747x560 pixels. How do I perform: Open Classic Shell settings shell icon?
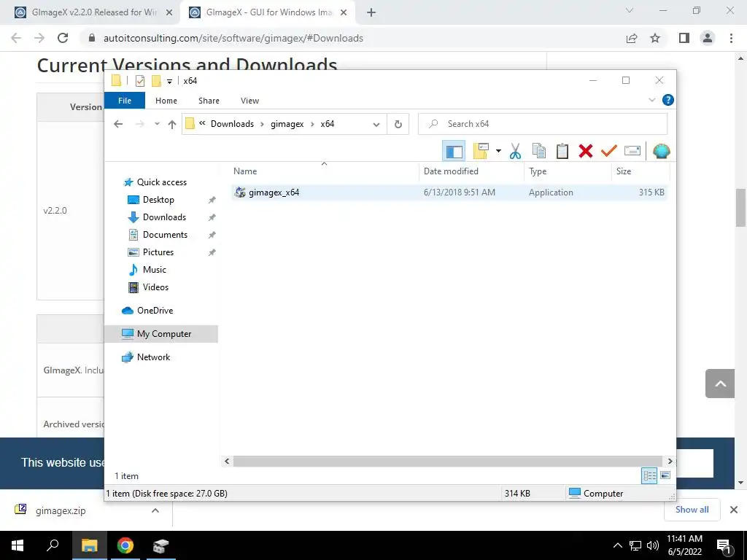(661, 152)
